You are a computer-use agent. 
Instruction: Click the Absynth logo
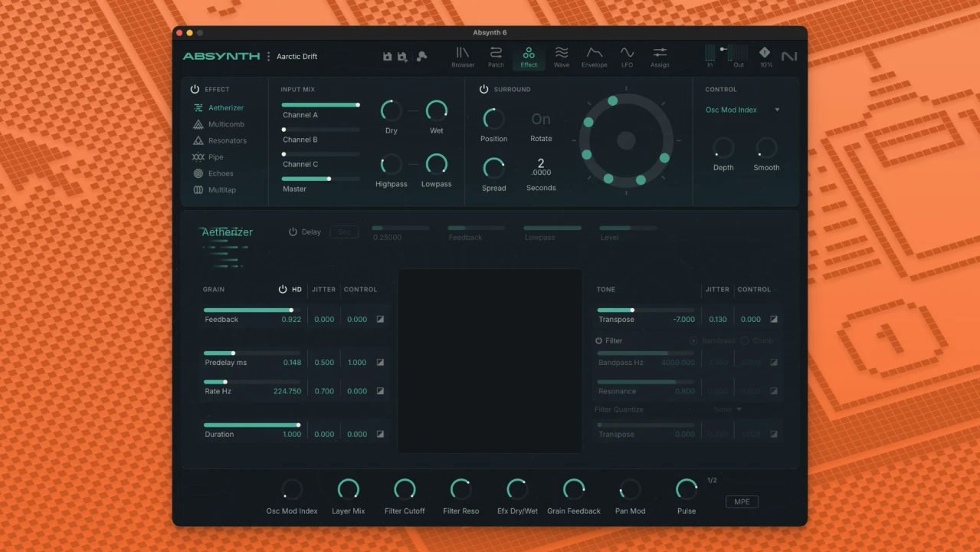coord(221,57)
